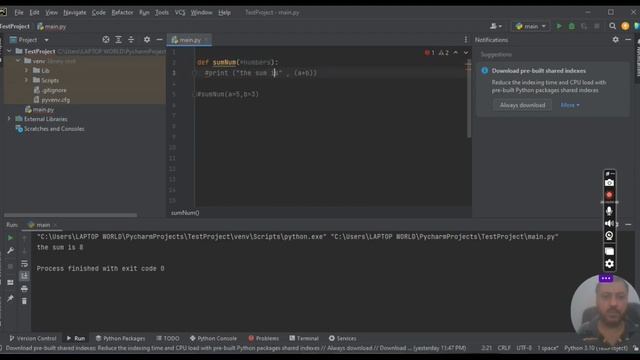This screenshot has width=640, height=360.
Task: Open Python Console tool window
Action: click(213, 338)
